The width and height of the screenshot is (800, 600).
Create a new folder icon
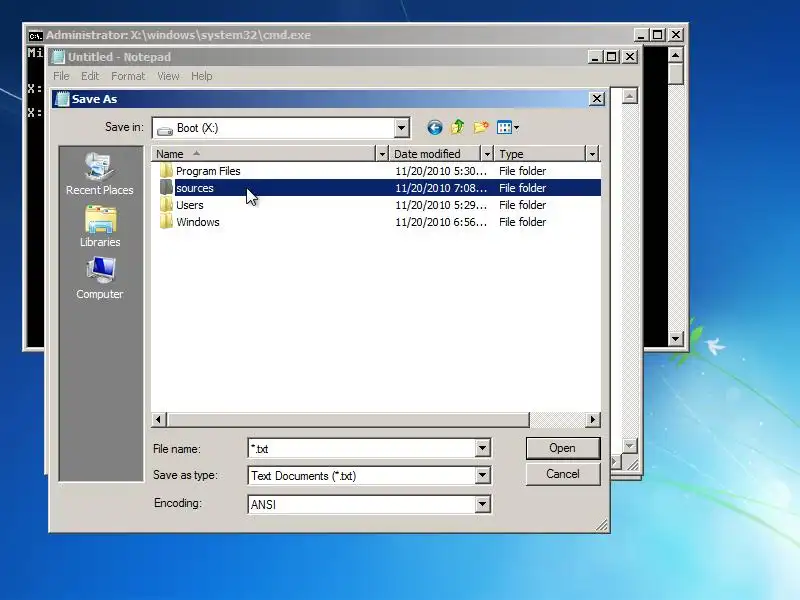pyautogui.click(x=481, y=127)
